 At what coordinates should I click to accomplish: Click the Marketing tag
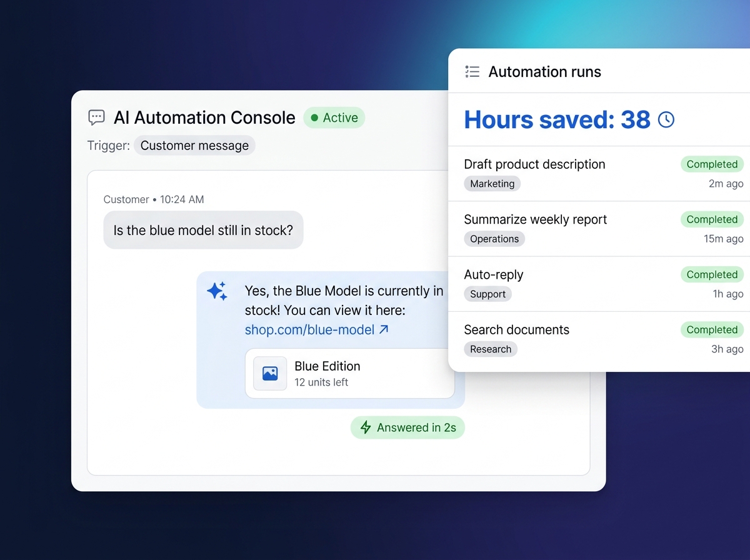point(492,184)
